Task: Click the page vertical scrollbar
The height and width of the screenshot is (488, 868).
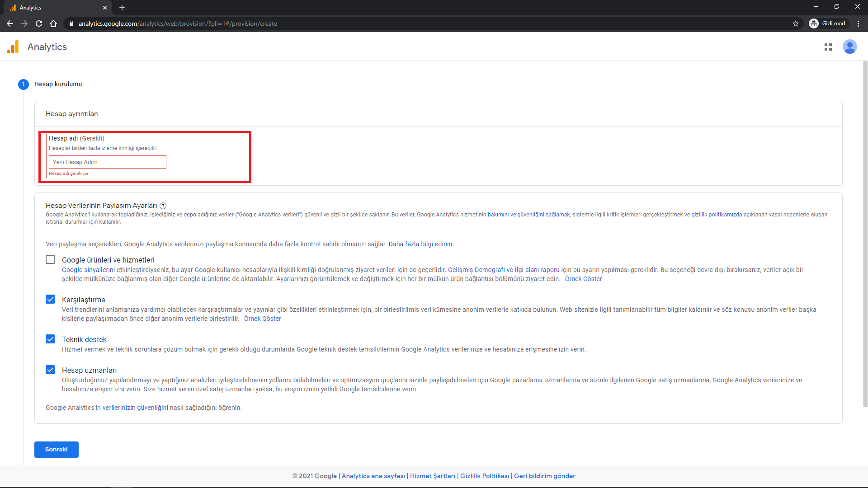Action: (x=865, y=234)
